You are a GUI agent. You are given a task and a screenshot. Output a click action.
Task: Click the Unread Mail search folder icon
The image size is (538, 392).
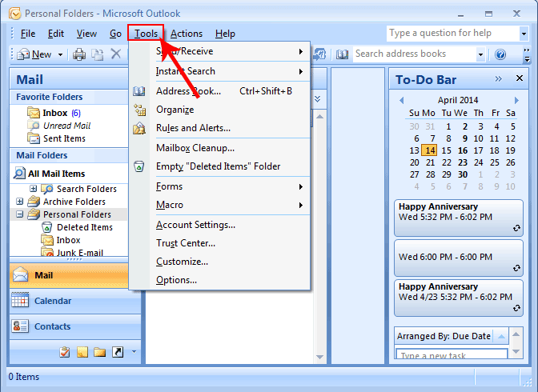(x=34, y=126)
